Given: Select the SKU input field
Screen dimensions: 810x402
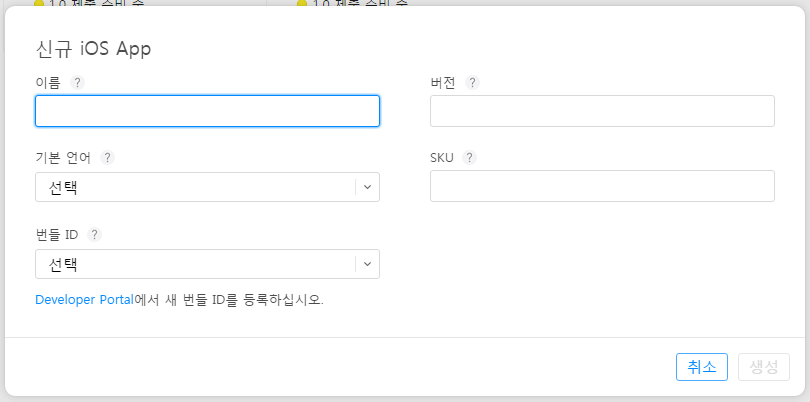Looking at the screenshot, I should pyautogui.click(x=602, y=186).
